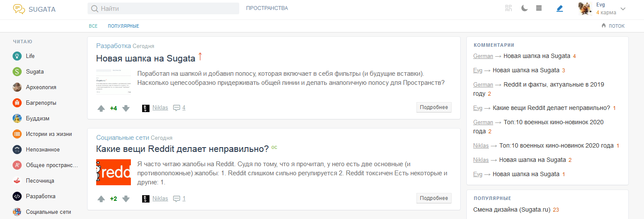The height and width of the screenshot is (219, 644).
Task: Open German's comment on Топ:10 военных кино-новинок
Action: click(538, 126)
